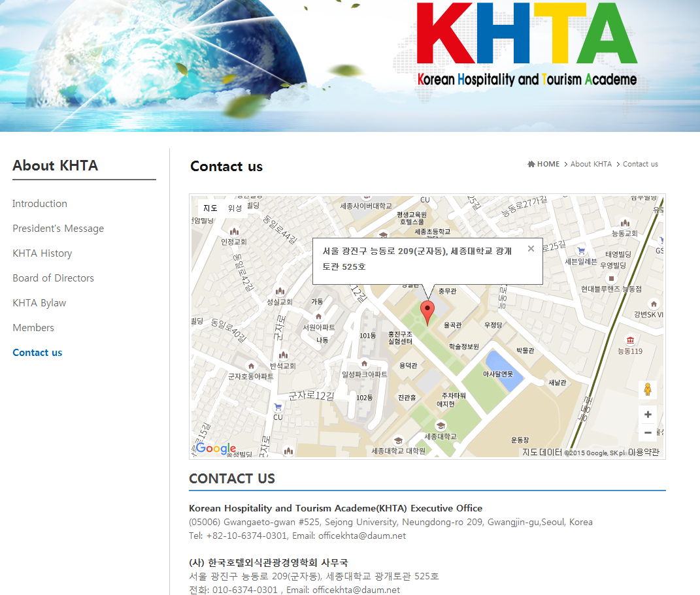The width and height of the screenshot is (700, 595).
Task: Switch map to 위성 satellite view
Action: [235, 208]
